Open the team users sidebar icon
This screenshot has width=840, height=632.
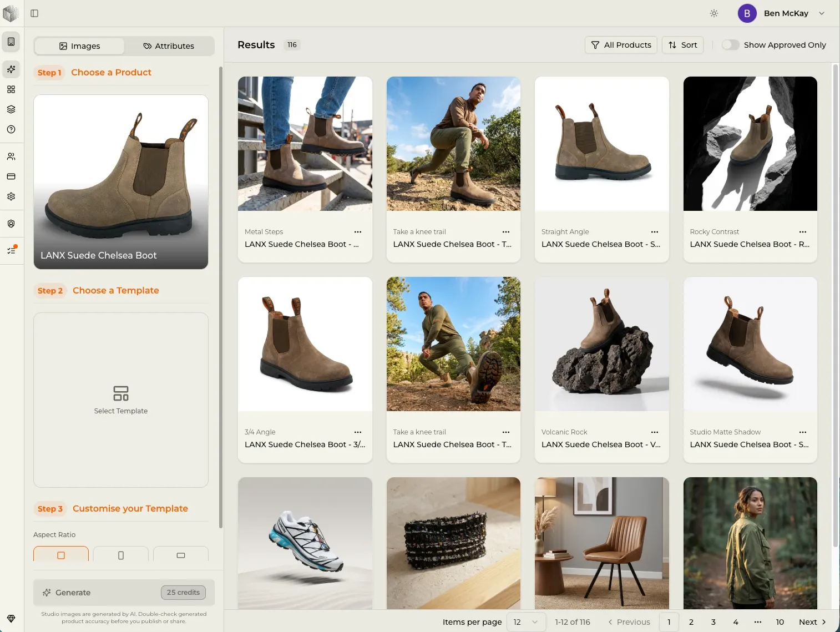coord(11,156)
